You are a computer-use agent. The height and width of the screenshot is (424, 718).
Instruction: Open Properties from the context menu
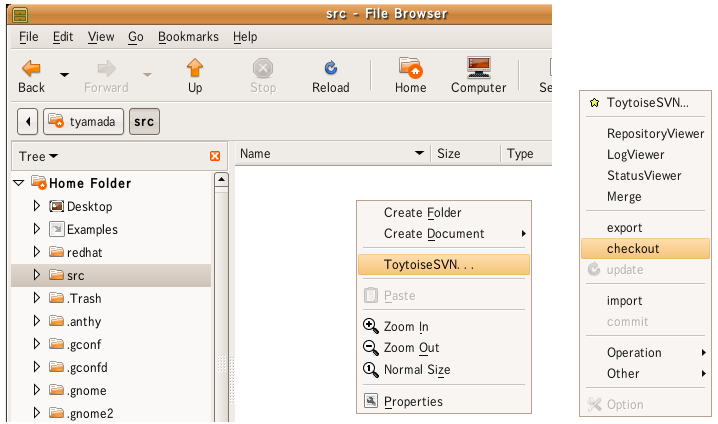(x=444, y=402)
